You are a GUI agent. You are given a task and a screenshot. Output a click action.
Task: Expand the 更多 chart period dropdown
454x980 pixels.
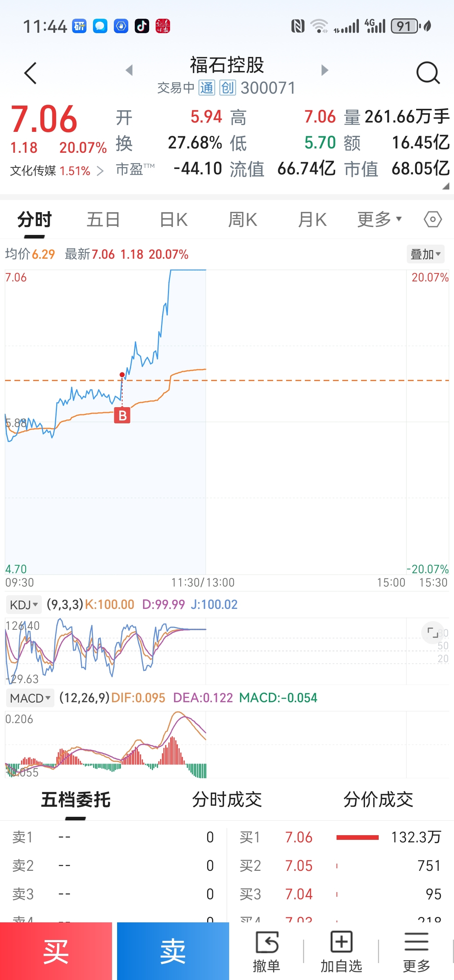pyautogui.click(x=379, y=219)
